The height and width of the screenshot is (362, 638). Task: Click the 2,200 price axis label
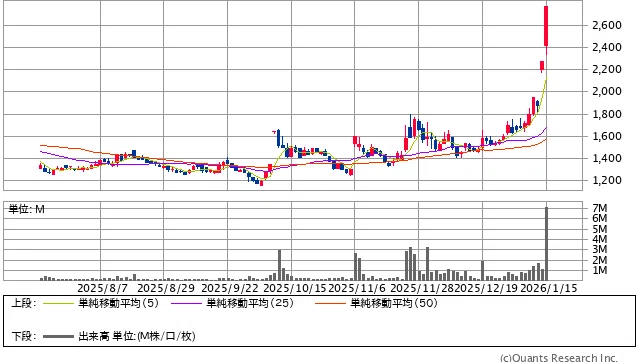coord(607,69)
